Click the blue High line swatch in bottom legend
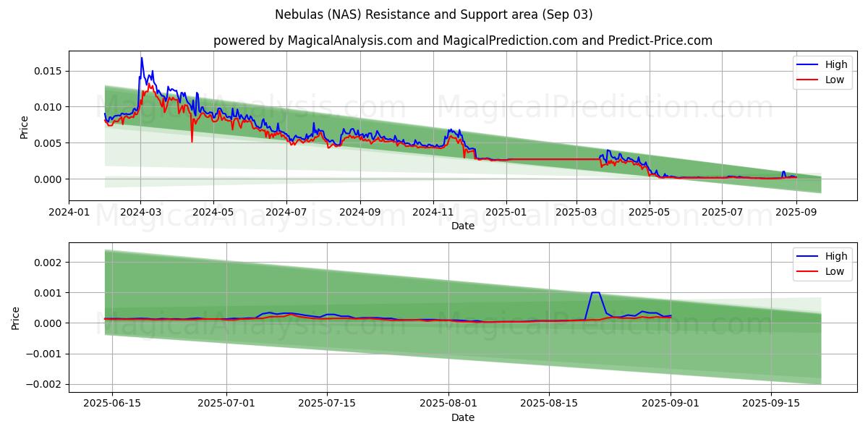 [810, 257]
